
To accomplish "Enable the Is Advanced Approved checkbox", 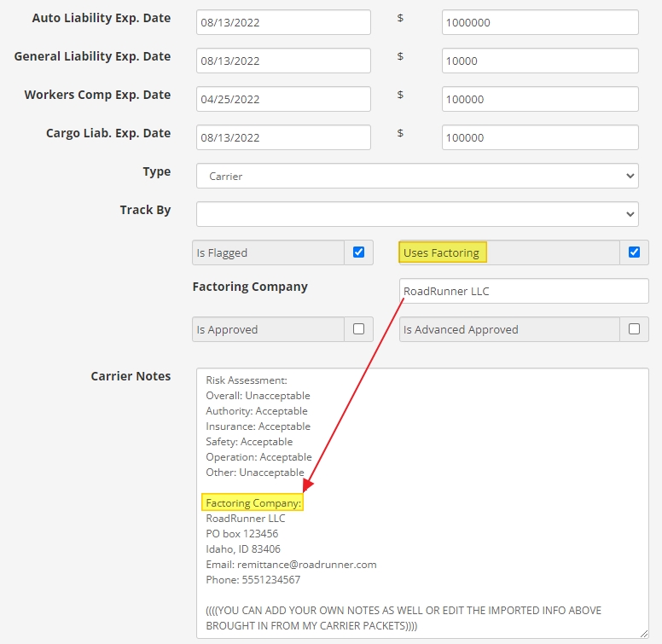I will click(x=633, y=329).
